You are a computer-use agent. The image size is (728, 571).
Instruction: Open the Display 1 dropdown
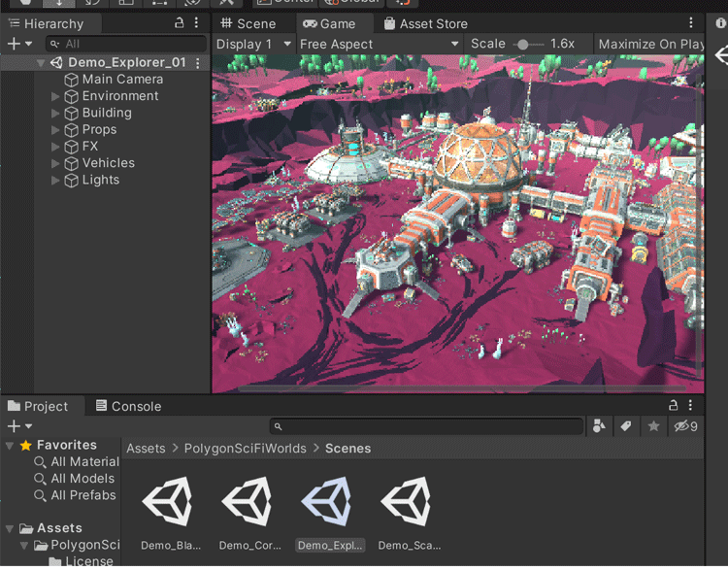pyautogui.click(x=253, y=44)
